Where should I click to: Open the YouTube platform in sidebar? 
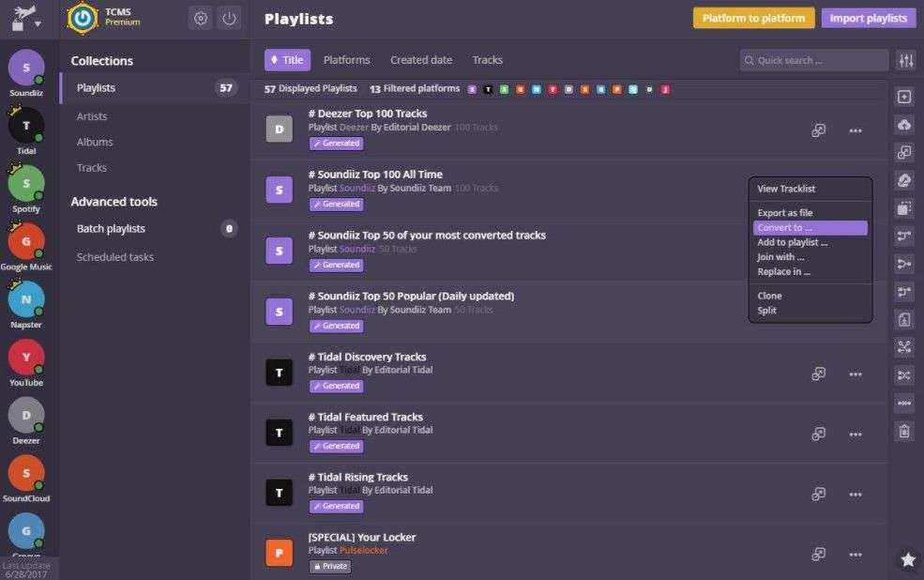tap(26, 358)
